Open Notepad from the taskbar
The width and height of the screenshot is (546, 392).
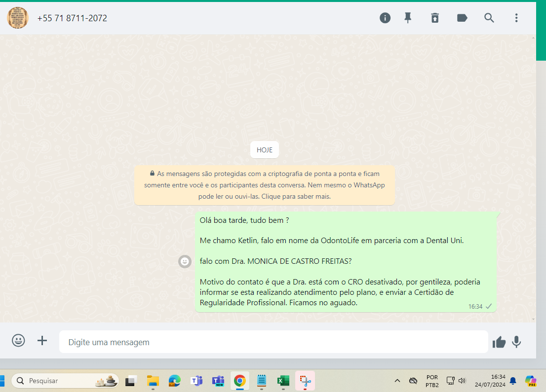(x=262, y=381)
